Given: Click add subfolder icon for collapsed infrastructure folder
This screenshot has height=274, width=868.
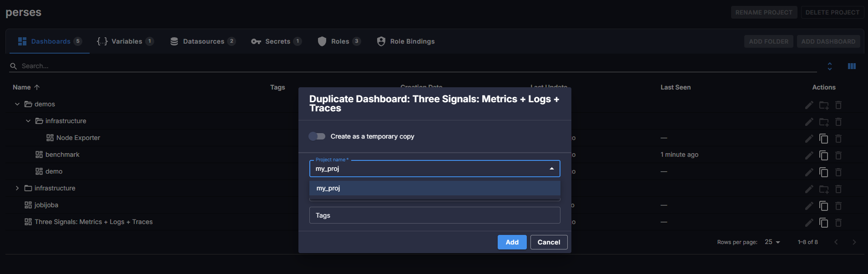Looking at the screenshot, I should click(824, 189).
